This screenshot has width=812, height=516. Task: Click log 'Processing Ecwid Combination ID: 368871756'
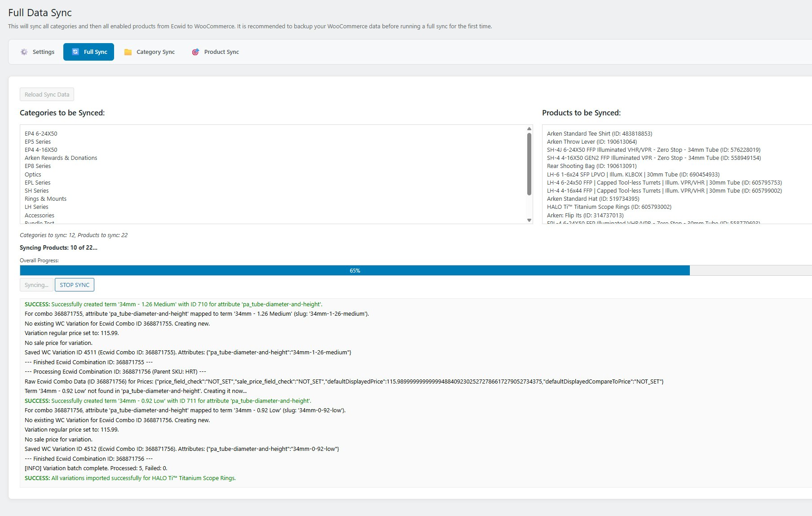(x=115, y=371)
